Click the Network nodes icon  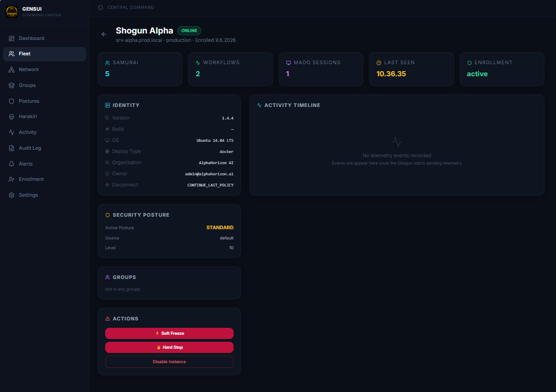(11, 69)
